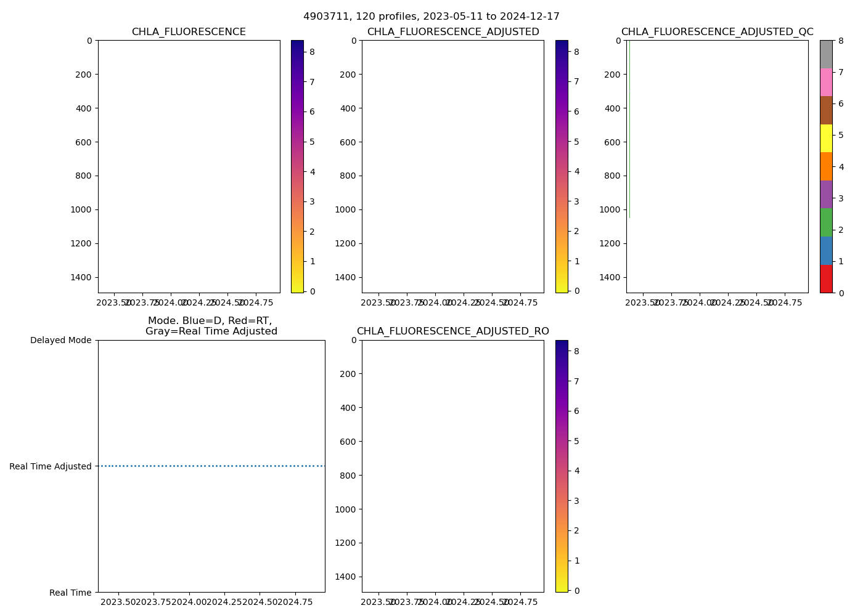Pick the pink segment of QC colorbar

[x=826, y=83]
